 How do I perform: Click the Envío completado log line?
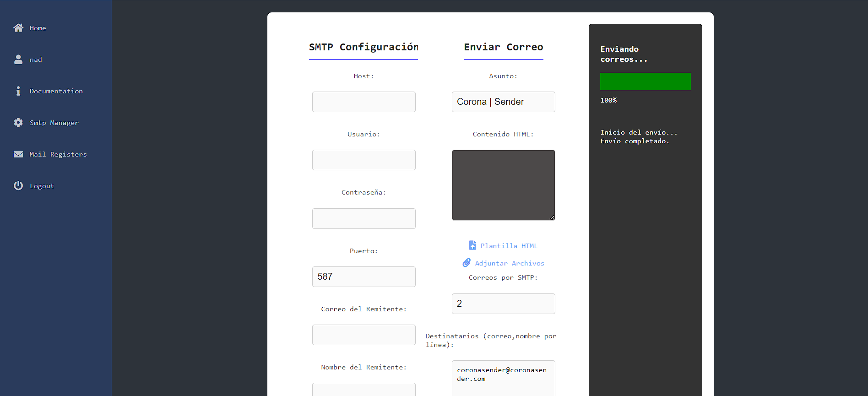(x=635, y=141)
